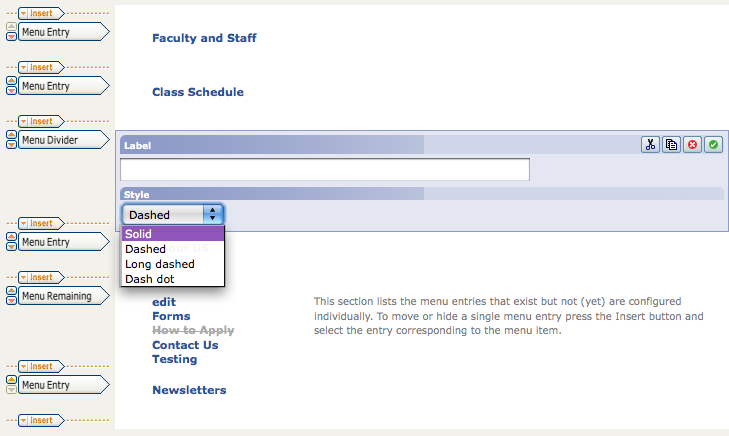Viewport: 729px width, 436px height.
Task: Move Menu Divider up with arrow icon
Action: (11, 135)
